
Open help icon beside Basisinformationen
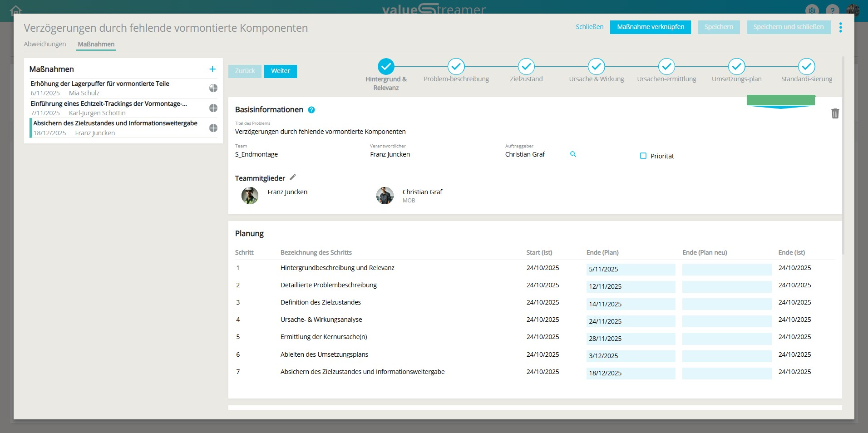[311, 110]
